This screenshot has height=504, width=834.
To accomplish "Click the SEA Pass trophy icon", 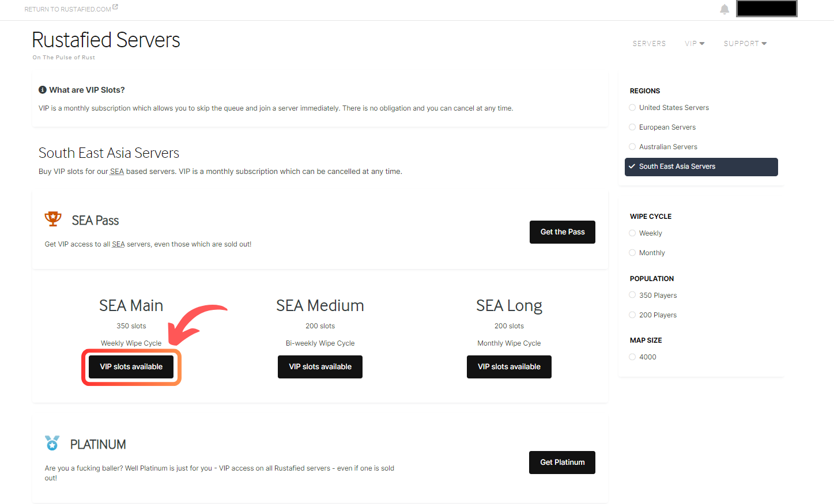I will [53, 219].
